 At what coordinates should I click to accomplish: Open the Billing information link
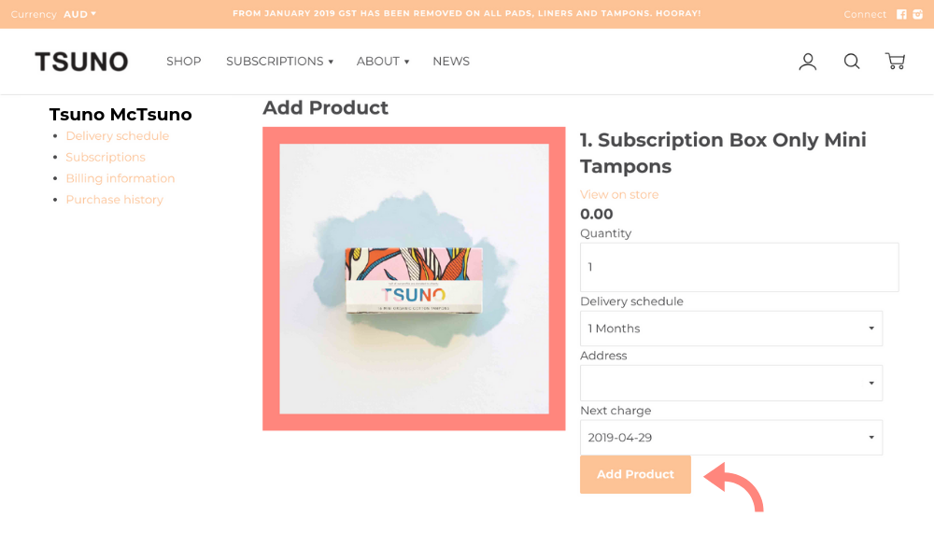120,178
